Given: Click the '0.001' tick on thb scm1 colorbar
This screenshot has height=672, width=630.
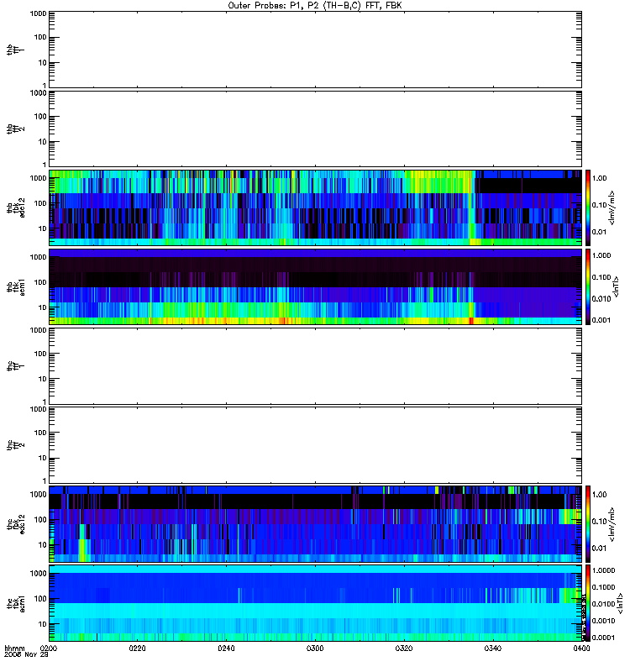Looking at the screenshot, I should click(601, 320).
